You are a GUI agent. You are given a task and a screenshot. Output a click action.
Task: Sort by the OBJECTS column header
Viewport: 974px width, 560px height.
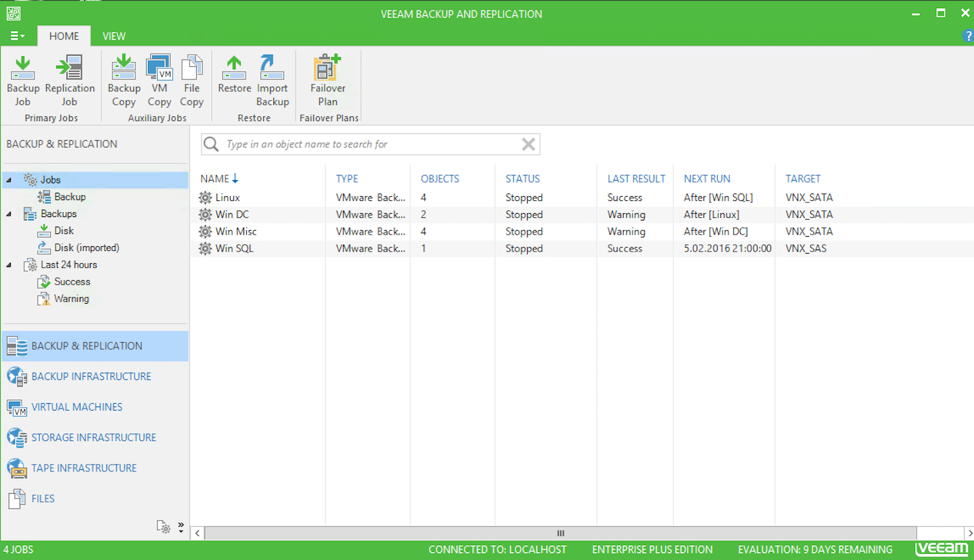[440, 179]
